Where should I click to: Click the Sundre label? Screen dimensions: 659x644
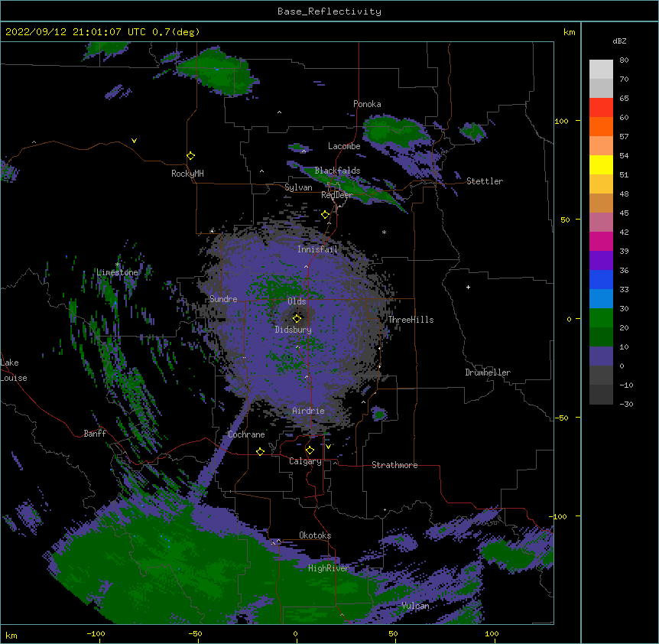(223, 299)
